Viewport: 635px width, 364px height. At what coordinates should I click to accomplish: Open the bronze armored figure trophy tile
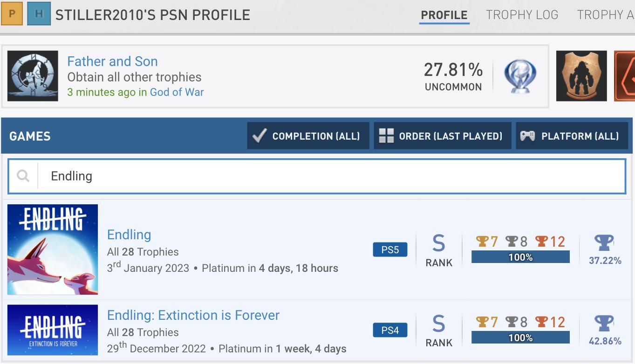(x=581, y=76)
